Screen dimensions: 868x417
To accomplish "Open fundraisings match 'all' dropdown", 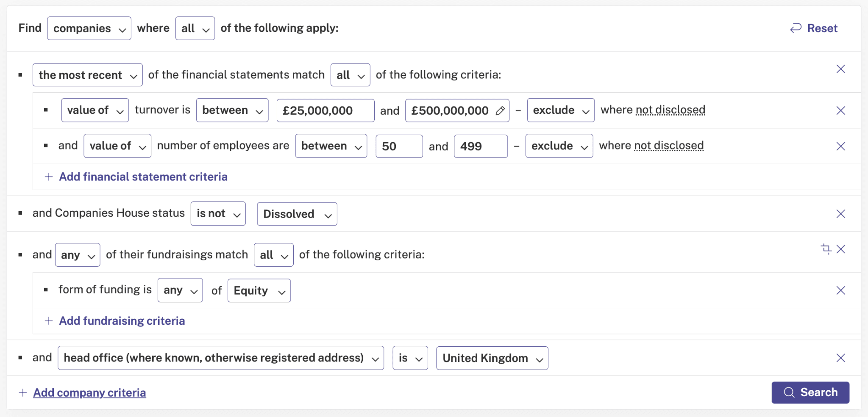I will [273, 255].
